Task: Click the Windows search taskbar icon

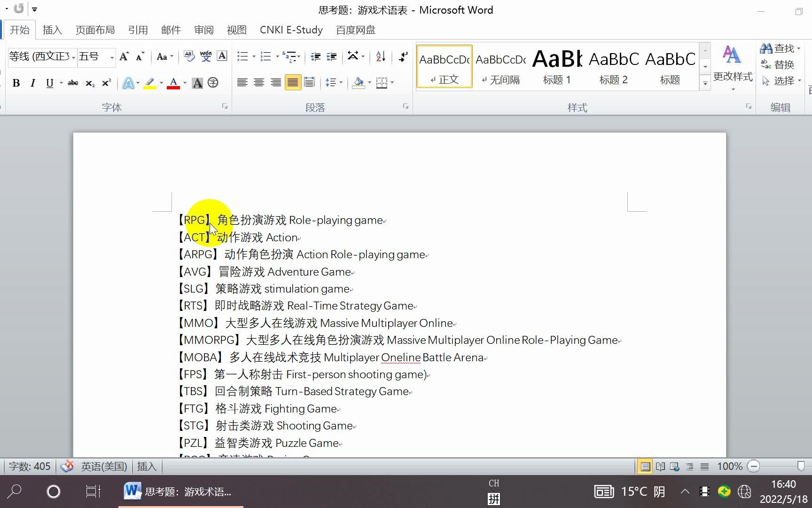Action: coord(15,492)
